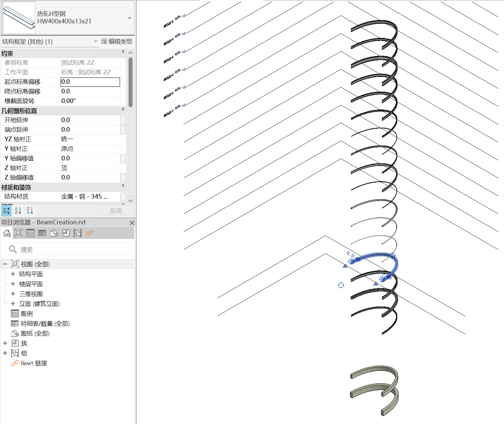Click the sort A to Z icon
The image size is (504, 424).
pos(18,211)
